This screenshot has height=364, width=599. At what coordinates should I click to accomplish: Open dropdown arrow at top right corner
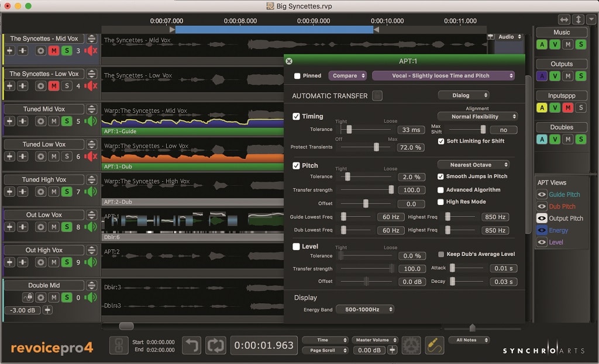point(592,19)
